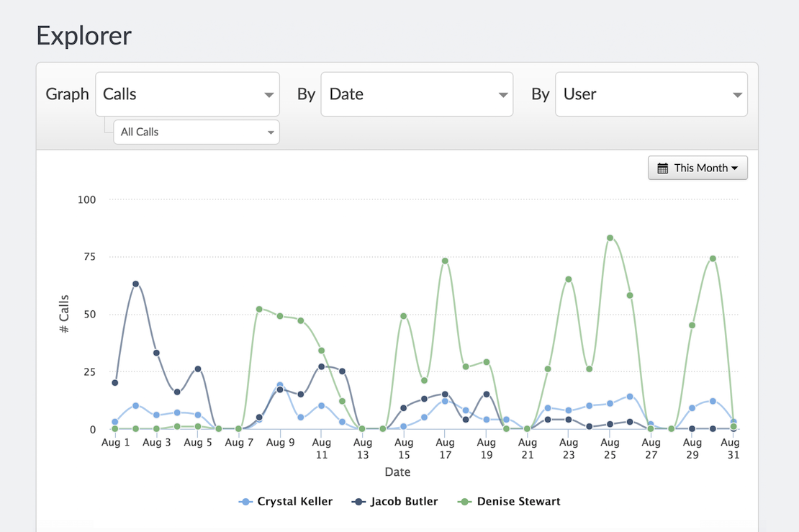The height and width of the screenshot is (532, 799).
Task: Open the Date grouping dropdown
Action: (417, 94)
